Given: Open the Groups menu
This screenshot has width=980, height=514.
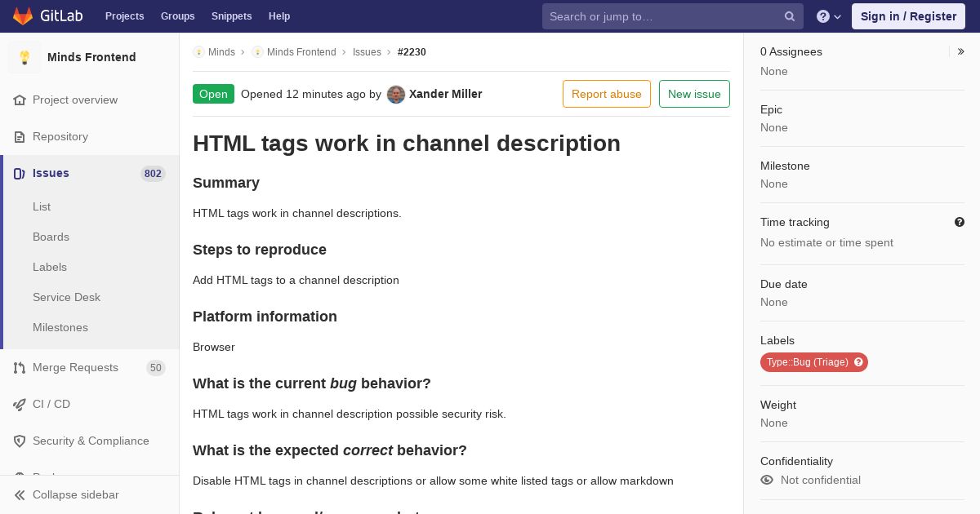Looking at the screenshot, I should [178, 16].
